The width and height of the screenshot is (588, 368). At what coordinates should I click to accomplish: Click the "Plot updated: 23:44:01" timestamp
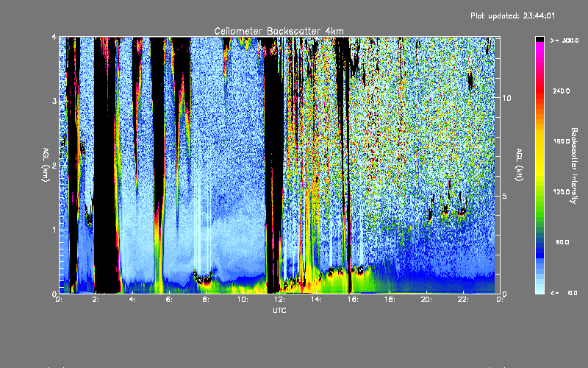tap(512, 15)
